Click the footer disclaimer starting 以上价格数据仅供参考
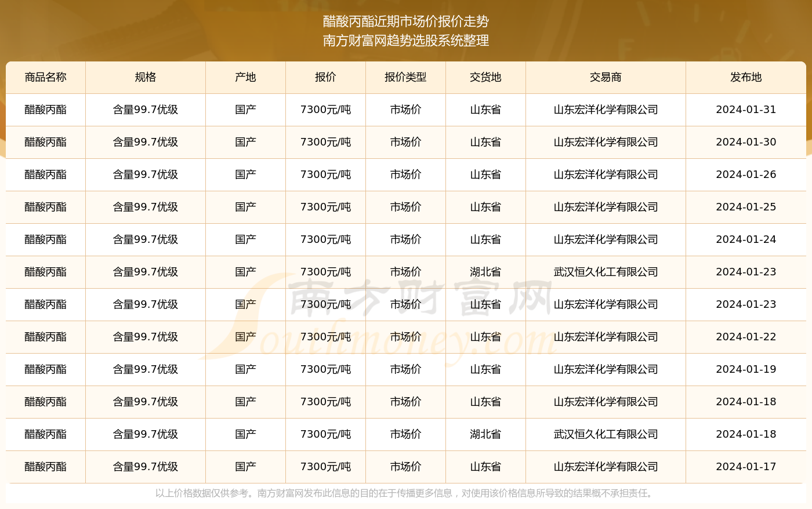 (406, 493)
